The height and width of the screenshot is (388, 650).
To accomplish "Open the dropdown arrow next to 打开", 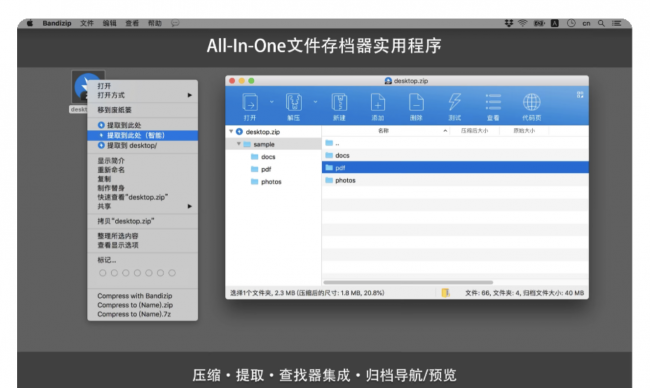I will coord(272,102).
